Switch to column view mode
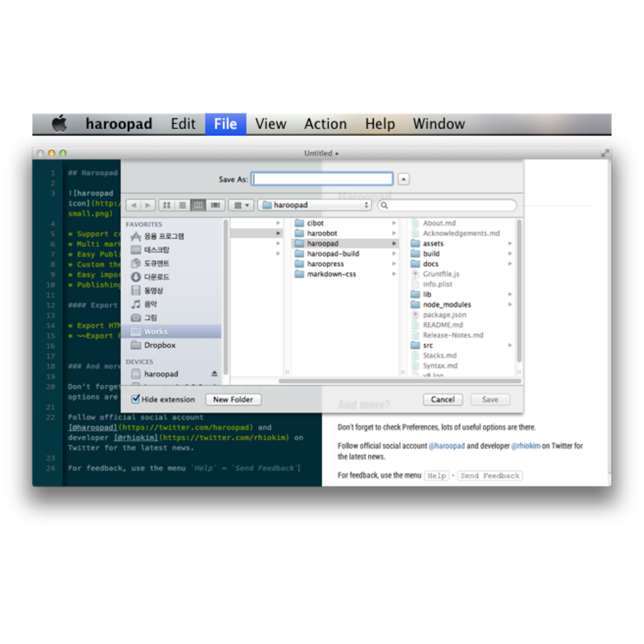The height and width of the screenshot is (644, 644). (x=198, y=205)
